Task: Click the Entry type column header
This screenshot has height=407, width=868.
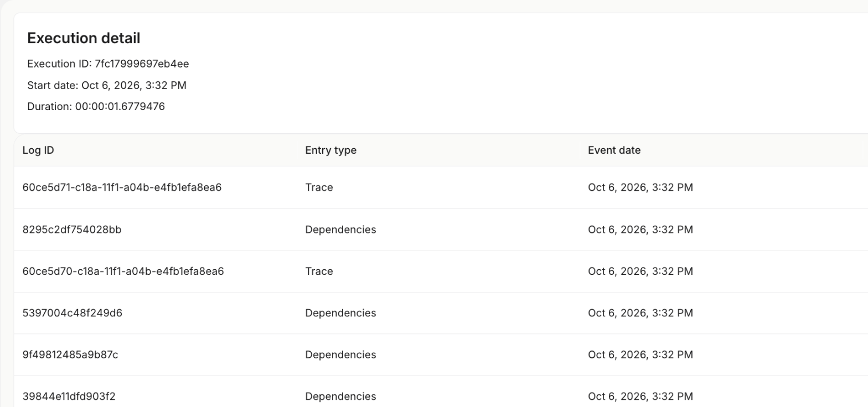Action: pos(330,150)
